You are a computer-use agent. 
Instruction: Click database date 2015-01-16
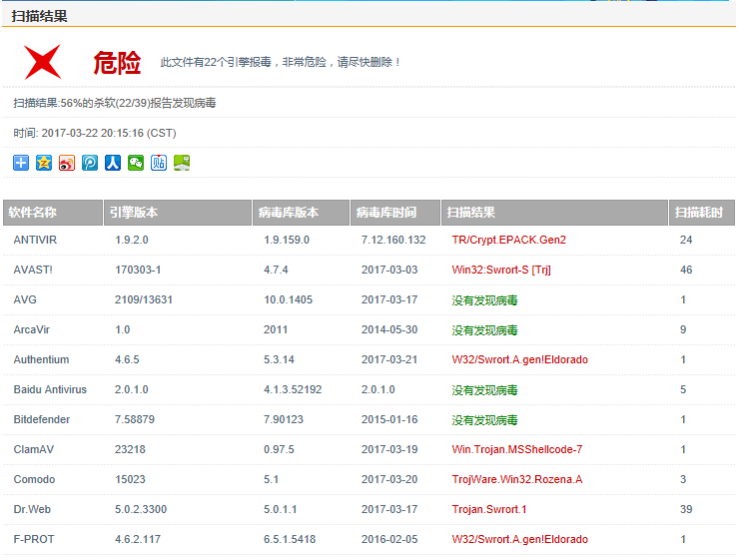pyautogui.click(x=389, y=420)
